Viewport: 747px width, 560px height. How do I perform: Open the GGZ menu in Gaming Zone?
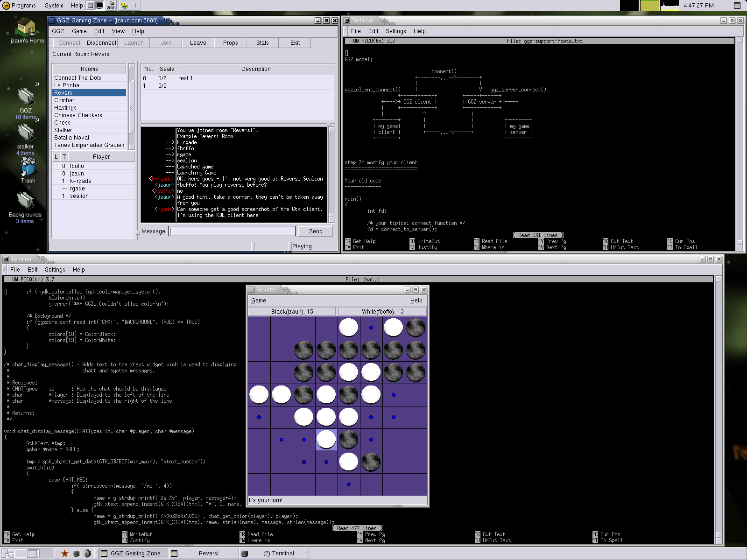coord(58,31)
